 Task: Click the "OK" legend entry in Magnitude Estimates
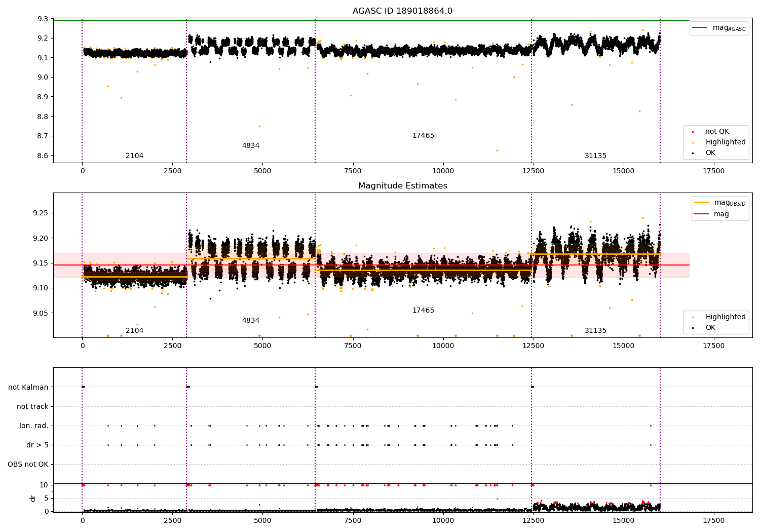click(x=710, y=328)
